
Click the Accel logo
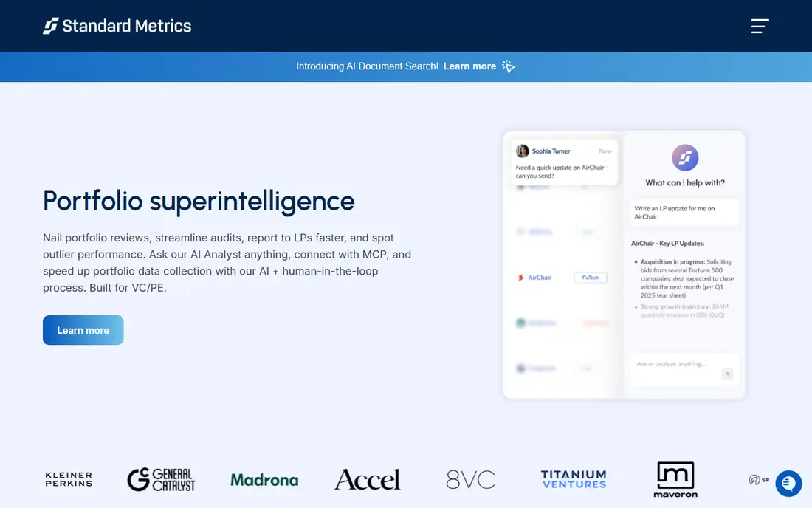[367, 479]
